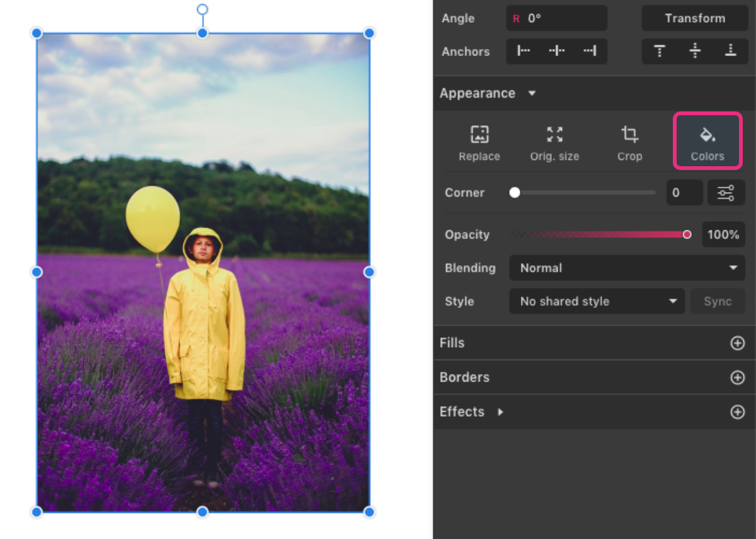Expand the Effects section

coord(500,412)
